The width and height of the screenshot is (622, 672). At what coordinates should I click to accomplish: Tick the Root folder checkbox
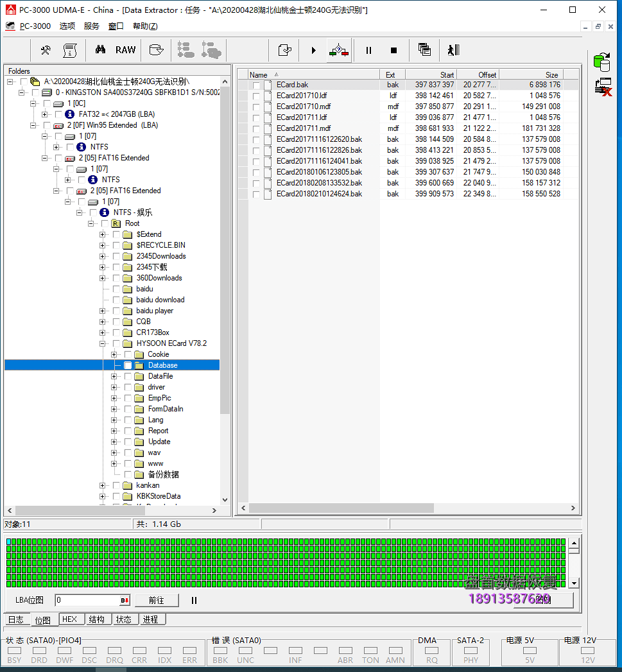(x=105, y=224)
